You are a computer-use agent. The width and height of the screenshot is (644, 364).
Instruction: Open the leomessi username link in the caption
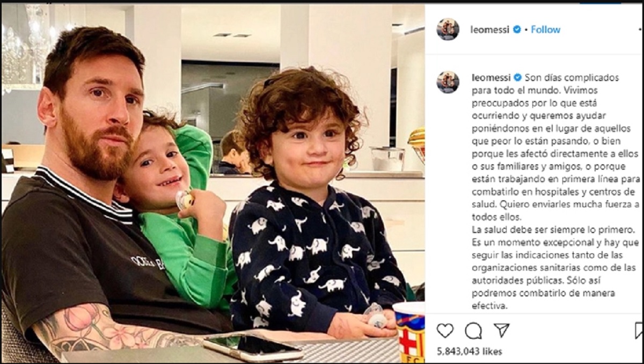(x=490, y=77)
